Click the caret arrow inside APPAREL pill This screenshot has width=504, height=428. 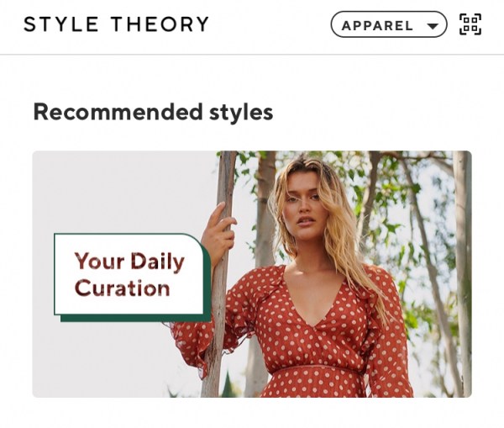click(x=433, y=26)
